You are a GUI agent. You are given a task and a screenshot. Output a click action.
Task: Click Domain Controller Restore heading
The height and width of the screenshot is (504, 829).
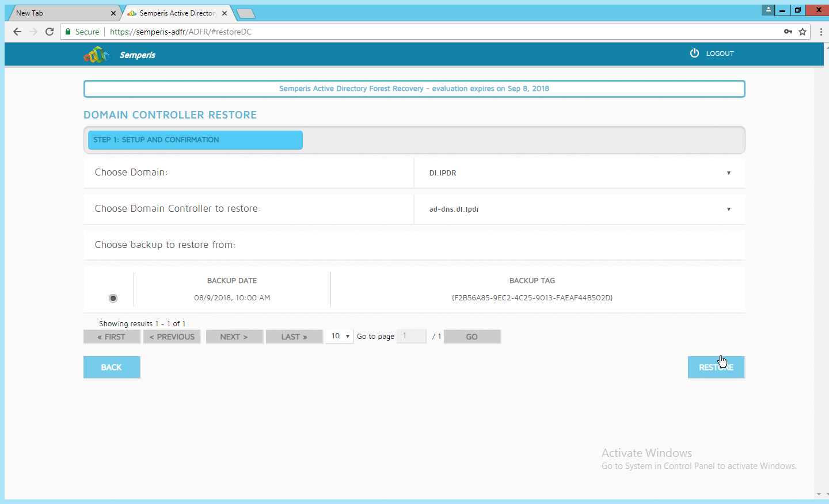point(170,115)
